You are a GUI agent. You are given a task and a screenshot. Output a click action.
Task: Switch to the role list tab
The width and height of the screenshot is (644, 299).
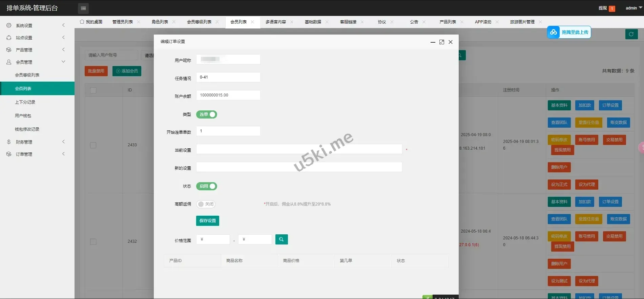[160, 22]
